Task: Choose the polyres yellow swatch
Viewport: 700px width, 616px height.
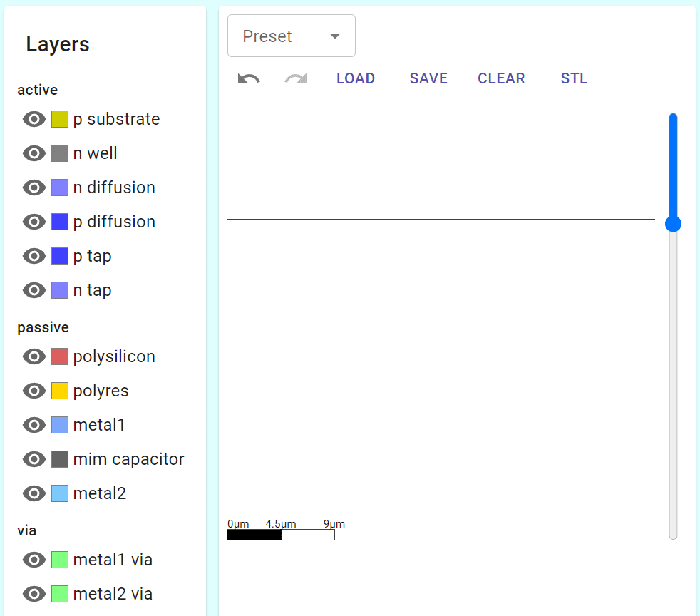Action: tap(60, 391)
